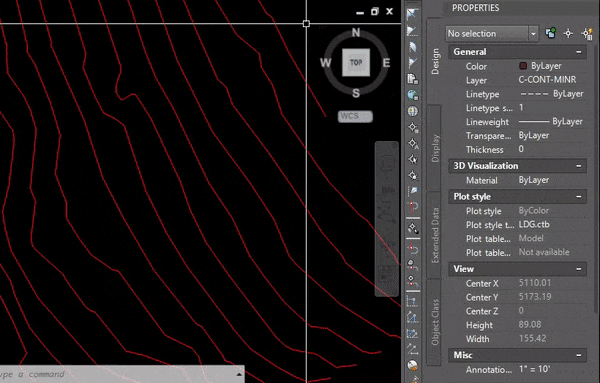Edit the Thickness value 0
The width and height of the screenshot is (600, 383).
coord(521,149)
